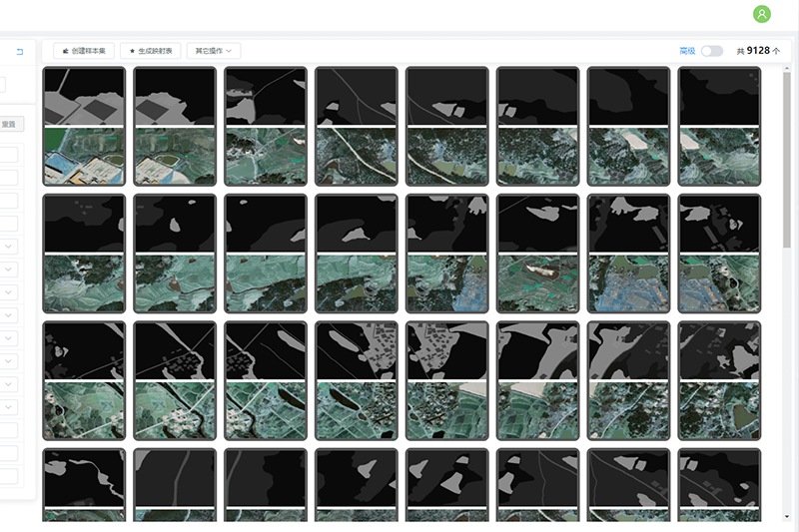
Task: Open the green user avatar menu
Action: 762,14
